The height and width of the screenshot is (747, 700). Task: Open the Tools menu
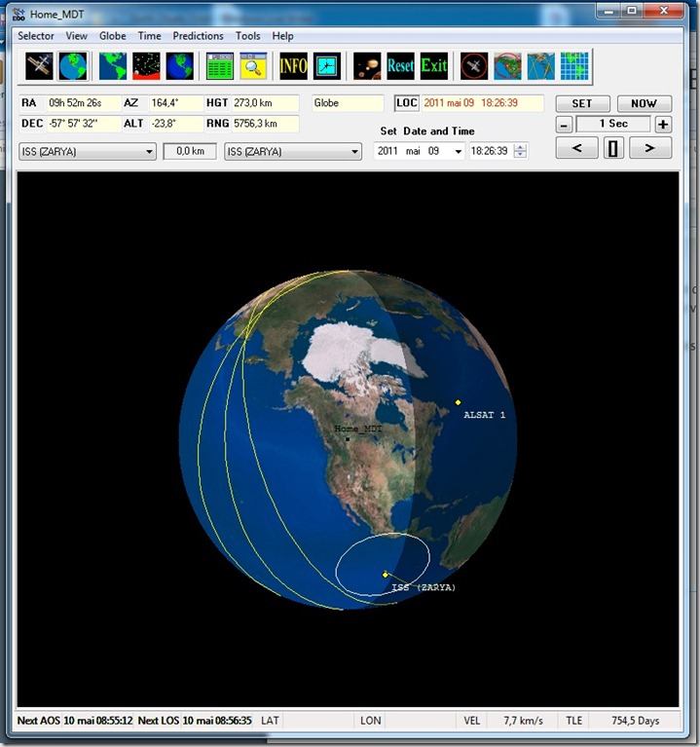(x=247, y=36)
